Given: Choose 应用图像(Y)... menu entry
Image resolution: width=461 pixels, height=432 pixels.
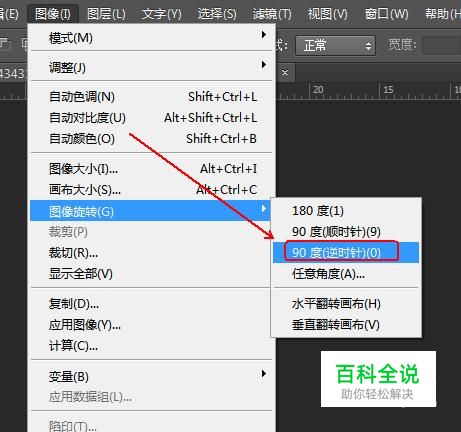Looking at the screenshot, I should [150, 325].
